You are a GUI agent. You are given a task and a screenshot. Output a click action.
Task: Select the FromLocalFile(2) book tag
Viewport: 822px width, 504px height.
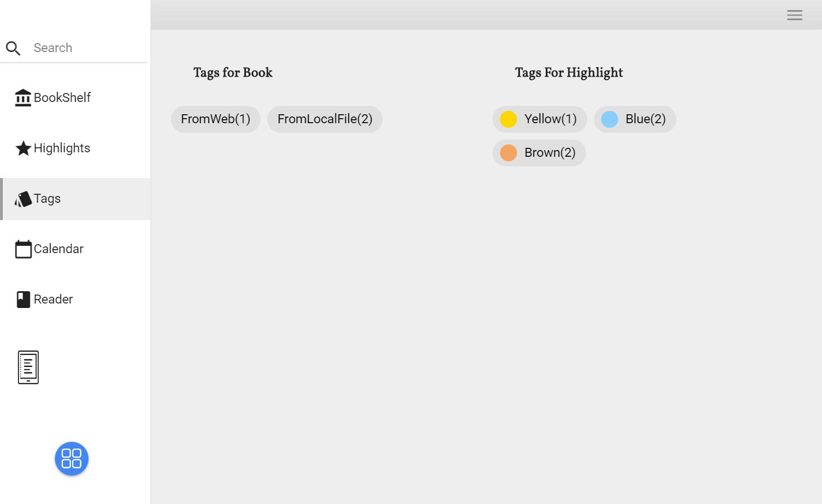coord(325,119)
